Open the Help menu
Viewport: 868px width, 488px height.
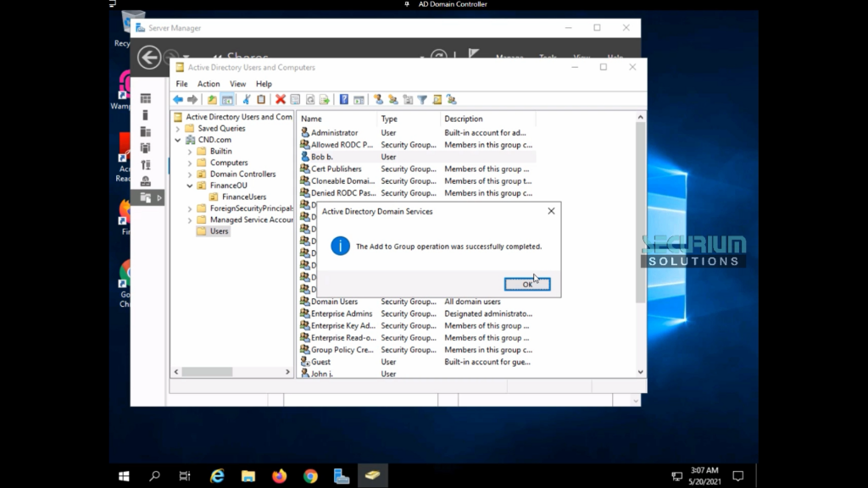pos(264,84)
